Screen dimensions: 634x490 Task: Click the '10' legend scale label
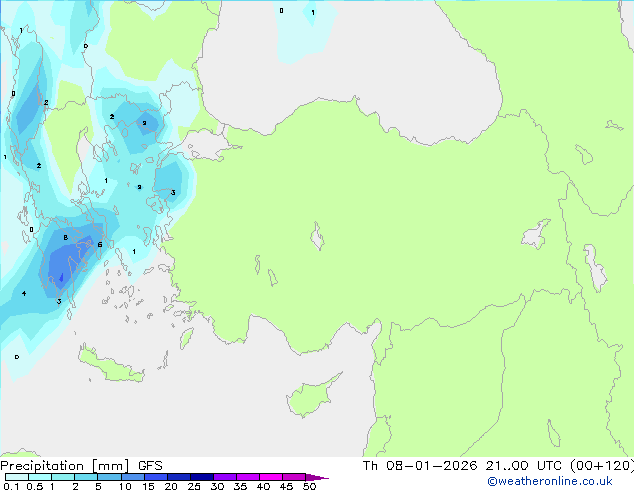125,486
